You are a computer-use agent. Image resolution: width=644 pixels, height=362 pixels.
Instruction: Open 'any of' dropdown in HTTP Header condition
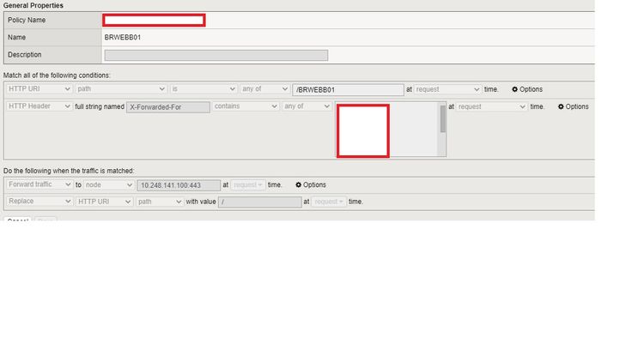[307, 106]
